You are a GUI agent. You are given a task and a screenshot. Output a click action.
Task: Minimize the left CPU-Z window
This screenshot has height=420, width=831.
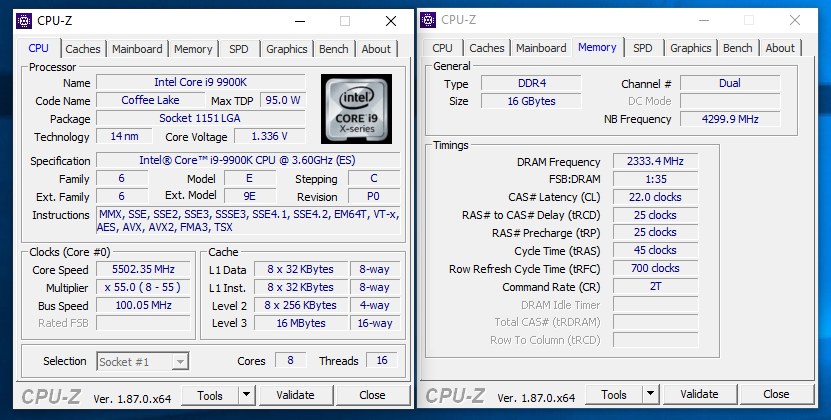[x=300, y=21]
